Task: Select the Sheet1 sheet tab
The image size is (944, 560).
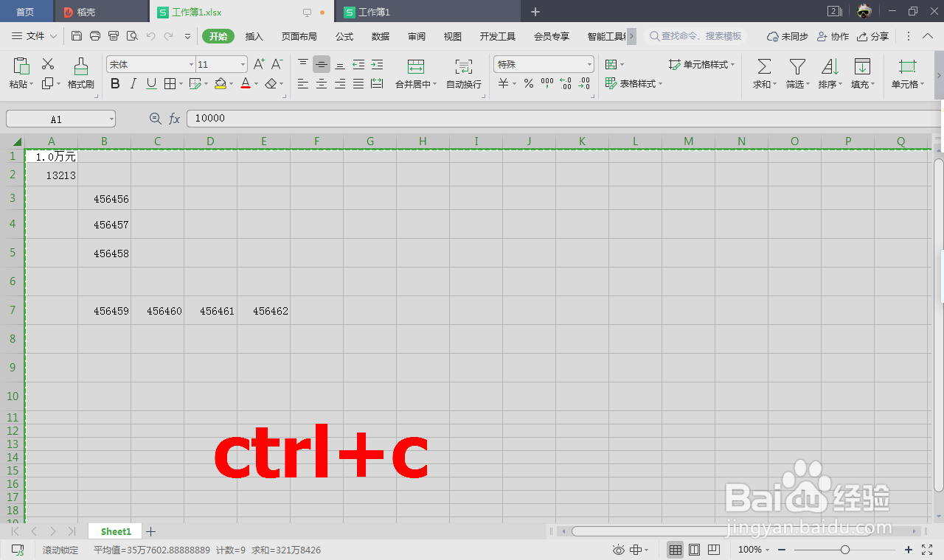Action: tap(116, 531)
